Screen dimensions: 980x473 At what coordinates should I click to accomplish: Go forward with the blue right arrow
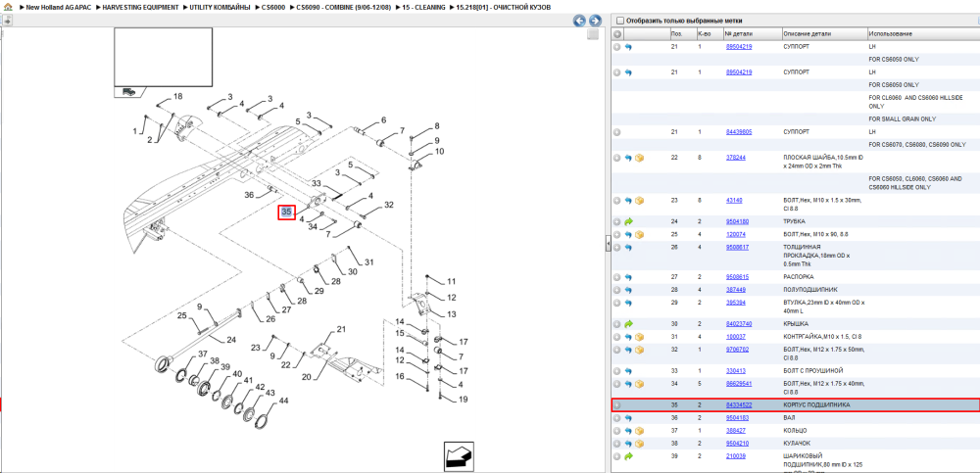pos(595,21)
